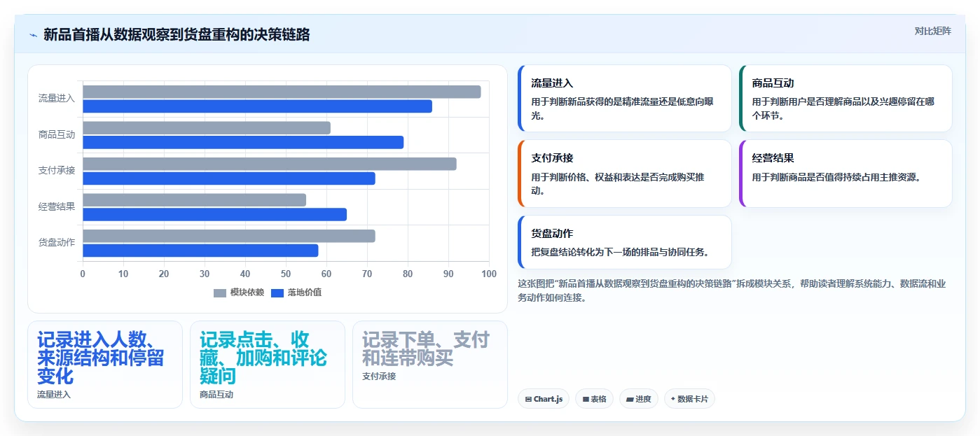980x436 pixels.
Task: Click the gray 模块依赖 bar for 商品互动
Action: (207, 128)
